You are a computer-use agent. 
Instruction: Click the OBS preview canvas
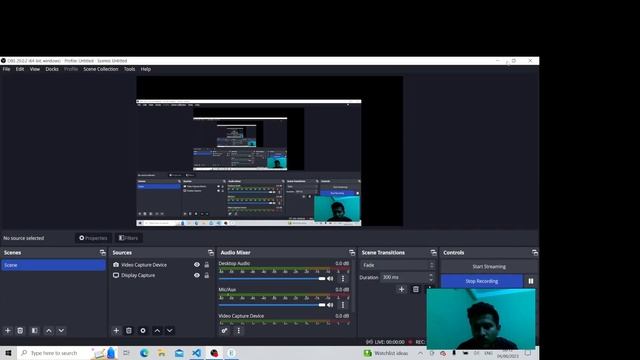[x=269, y=151]
